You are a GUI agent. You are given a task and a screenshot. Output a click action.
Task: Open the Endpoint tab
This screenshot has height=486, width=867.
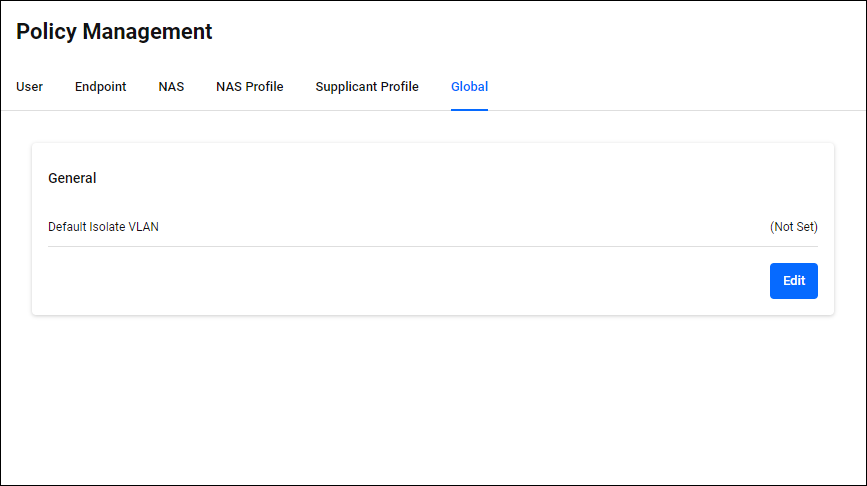100,87
